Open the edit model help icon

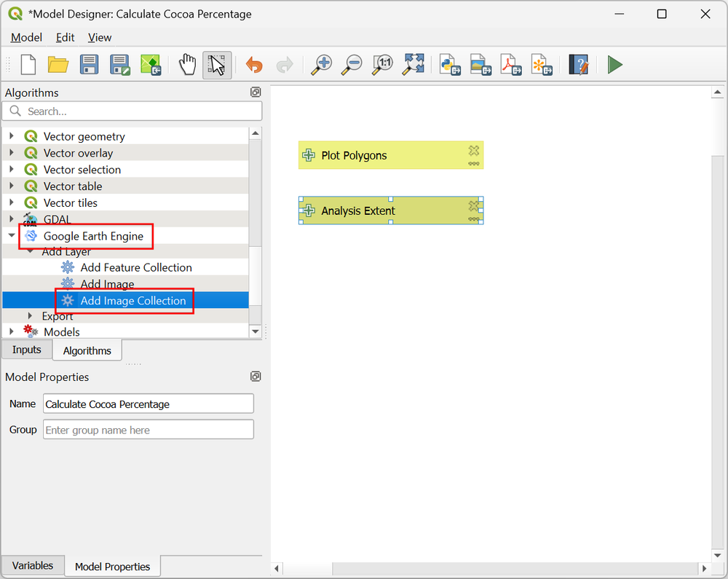(579, 65)
